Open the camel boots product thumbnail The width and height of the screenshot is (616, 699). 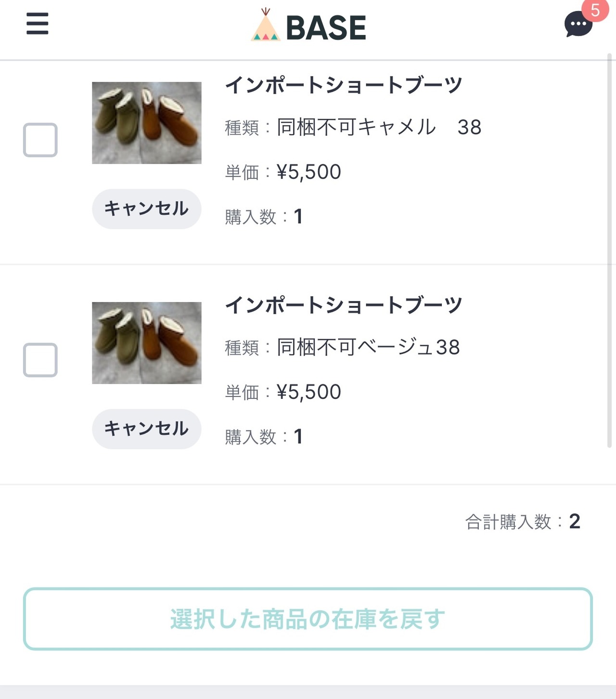(147, 123)
